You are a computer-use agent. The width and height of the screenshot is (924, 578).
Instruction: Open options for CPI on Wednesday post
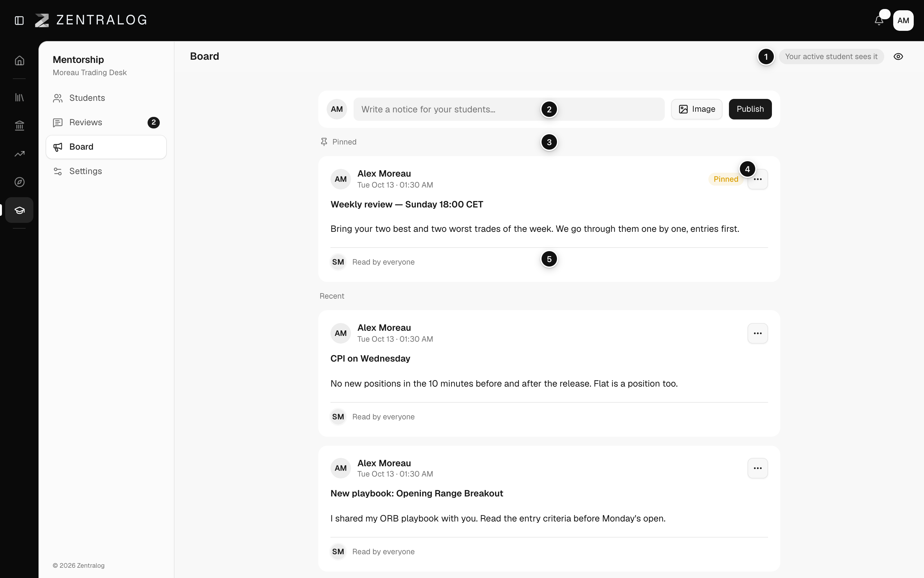click(x=757, y=333)
